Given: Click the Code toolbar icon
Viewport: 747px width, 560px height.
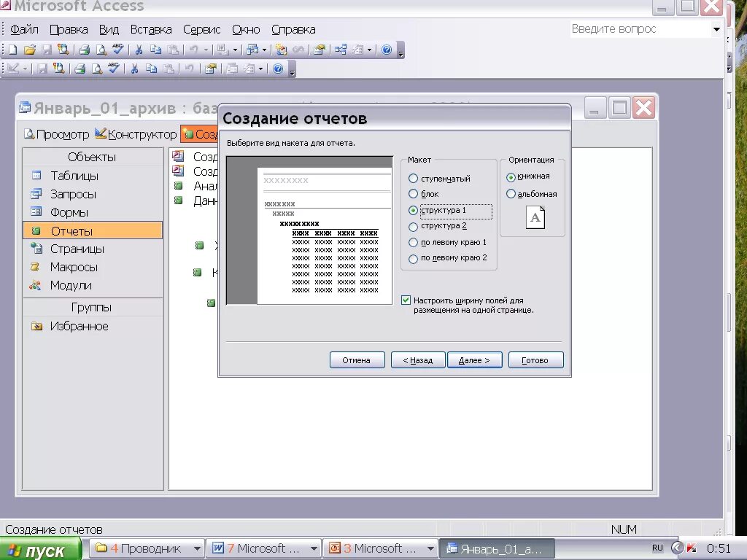Looking at the screenshot, I should 282,50.
